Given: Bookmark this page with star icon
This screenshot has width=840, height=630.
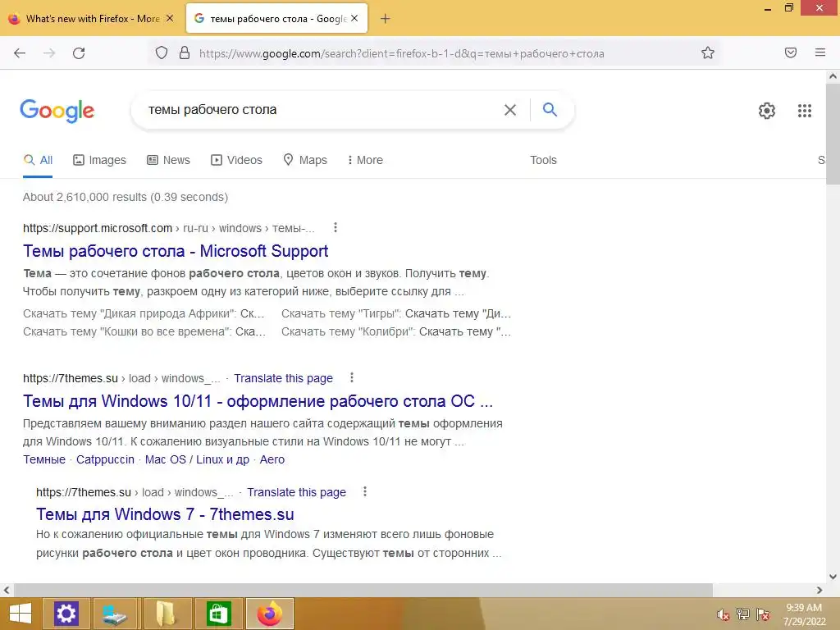Looking at the screenshot, I should [708, 52].
